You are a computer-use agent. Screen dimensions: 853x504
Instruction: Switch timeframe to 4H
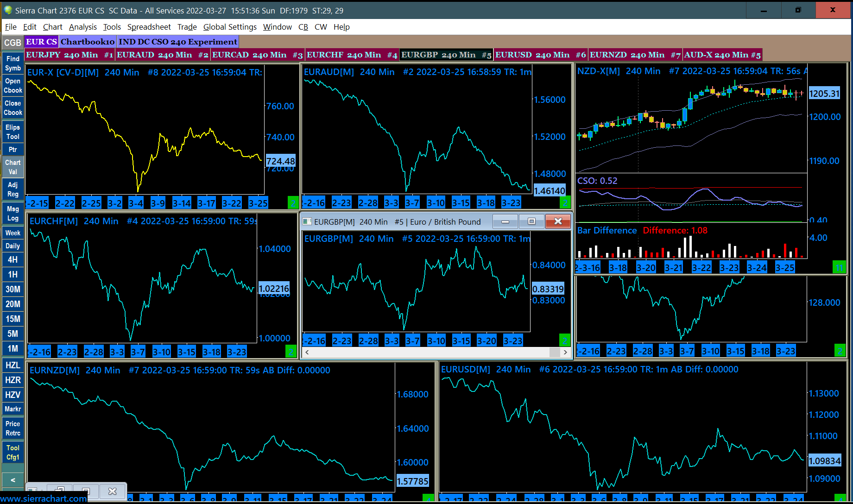tap(13, 260)
